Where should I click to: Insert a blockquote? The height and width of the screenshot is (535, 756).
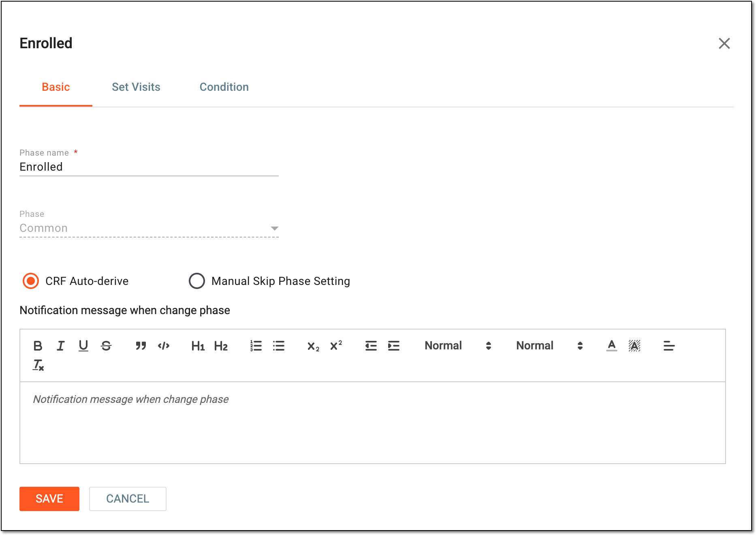pyautogui.click(x=141, y=346)
